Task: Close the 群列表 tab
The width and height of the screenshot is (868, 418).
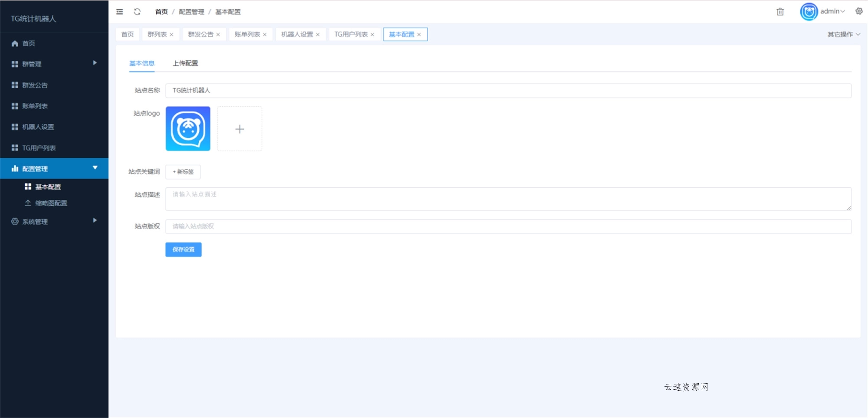Action: coord(172,34)
